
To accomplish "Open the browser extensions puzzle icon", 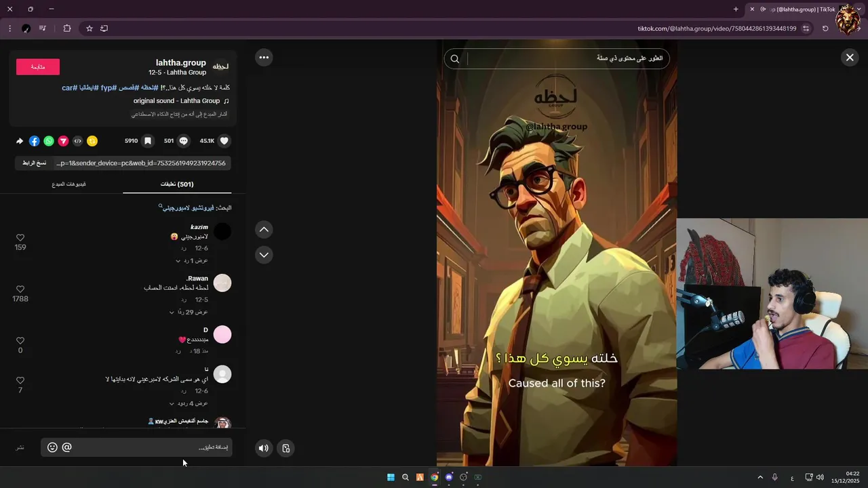I will click(67, 28).
